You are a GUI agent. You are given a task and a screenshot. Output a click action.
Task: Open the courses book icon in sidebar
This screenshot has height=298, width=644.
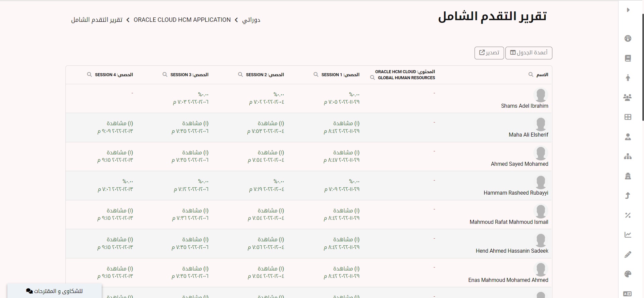click(628, 58)
